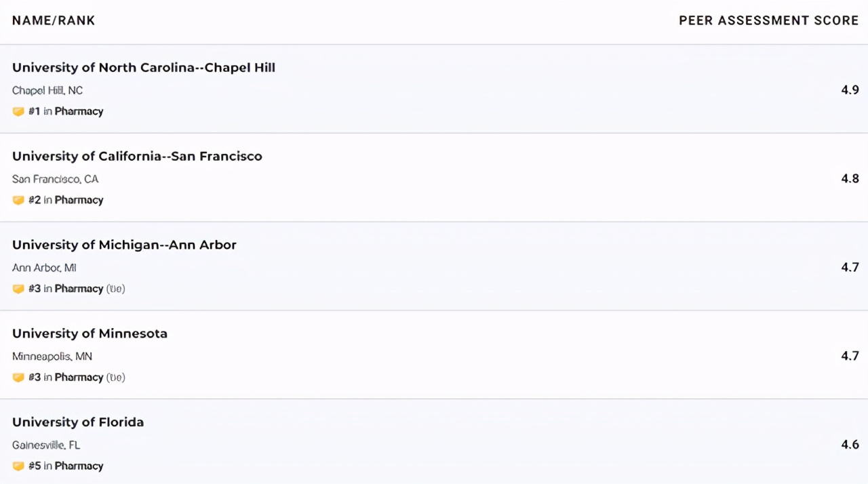Screen dimensions: 868x484
Task: Sort by the Name/Rank column header
Action: (54, 20)
